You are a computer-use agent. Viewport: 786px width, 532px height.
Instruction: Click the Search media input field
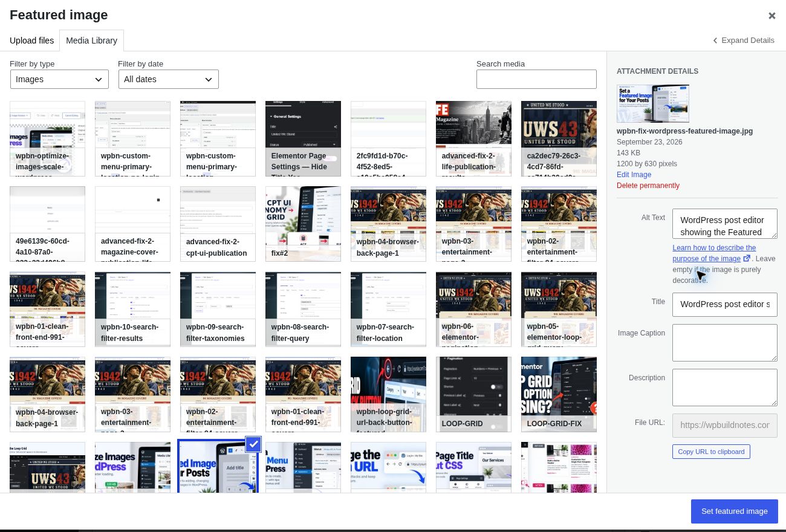[536, 79]
